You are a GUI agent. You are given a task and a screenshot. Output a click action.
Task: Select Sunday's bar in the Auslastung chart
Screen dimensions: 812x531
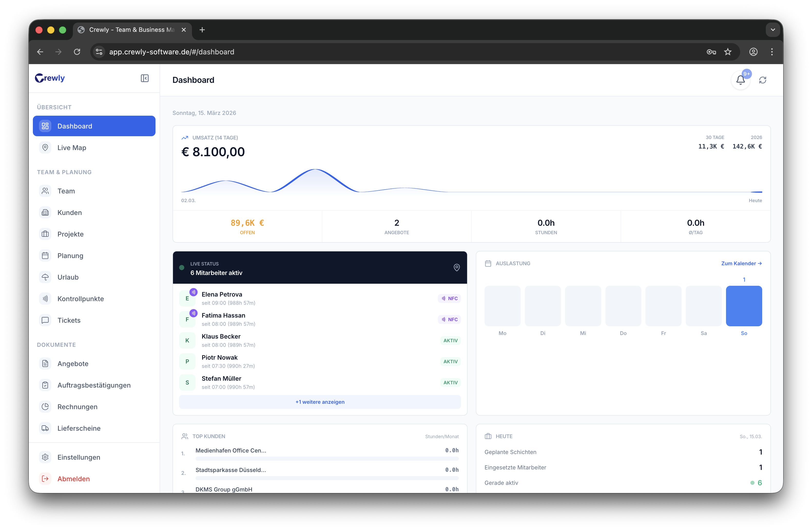[744, 306]
